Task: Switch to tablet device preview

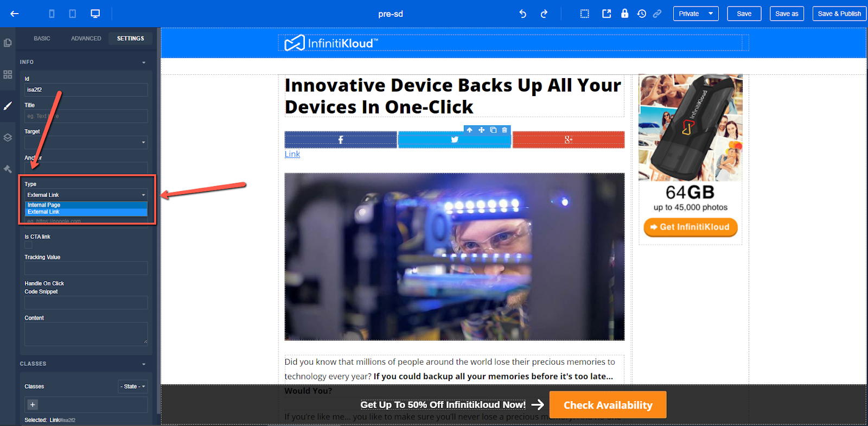Action: (72, 14)
